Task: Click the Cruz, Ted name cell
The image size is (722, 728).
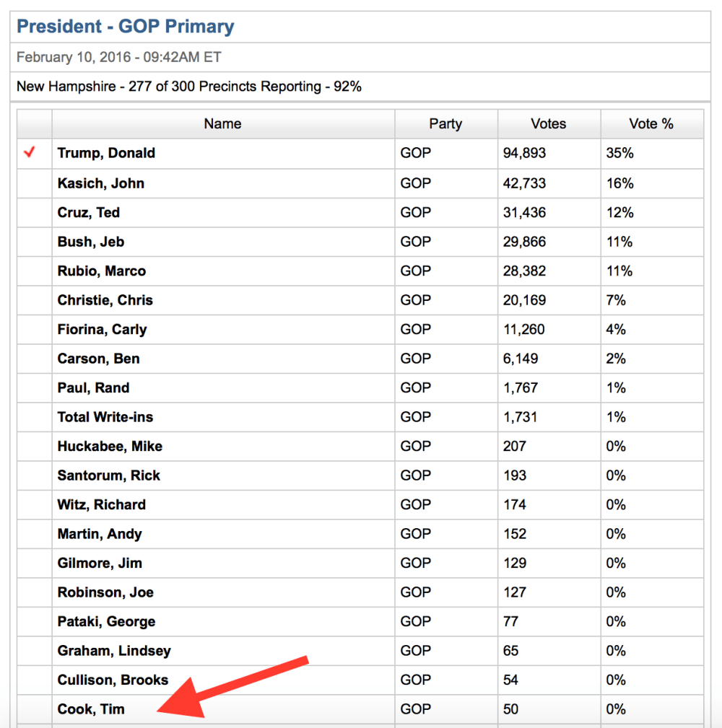Action: click(x=89, y=213)
